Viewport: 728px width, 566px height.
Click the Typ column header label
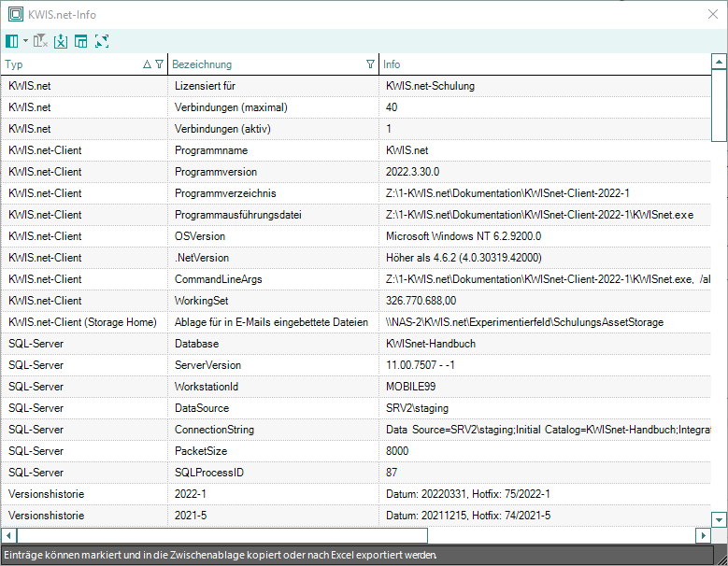[14, 64]
